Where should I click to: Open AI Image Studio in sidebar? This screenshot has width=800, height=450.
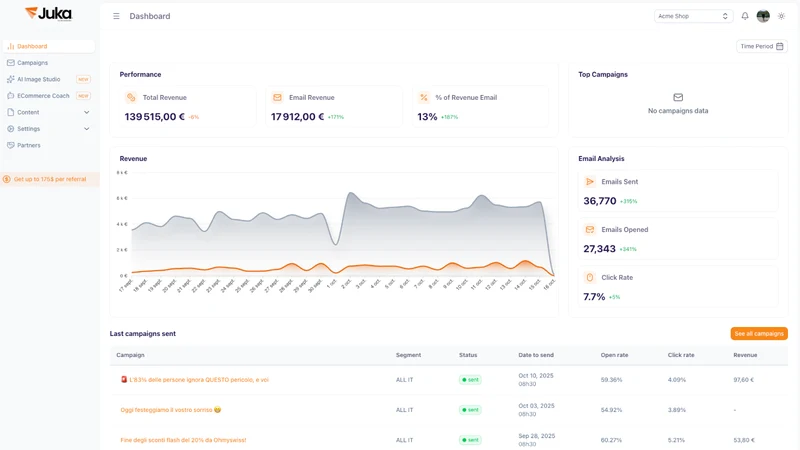(x=49, y=79)
